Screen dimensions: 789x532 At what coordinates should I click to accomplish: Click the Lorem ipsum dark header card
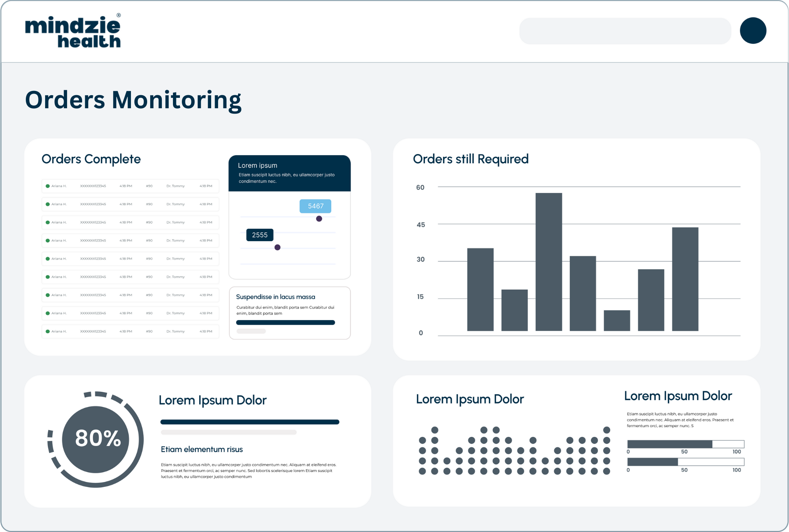(x=289, y=173)
